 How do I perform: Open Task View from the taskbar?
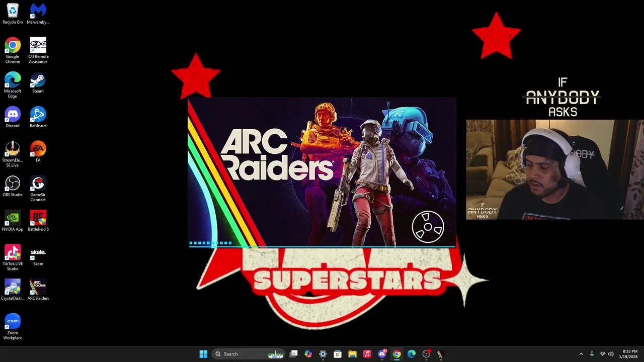point(294,354)
